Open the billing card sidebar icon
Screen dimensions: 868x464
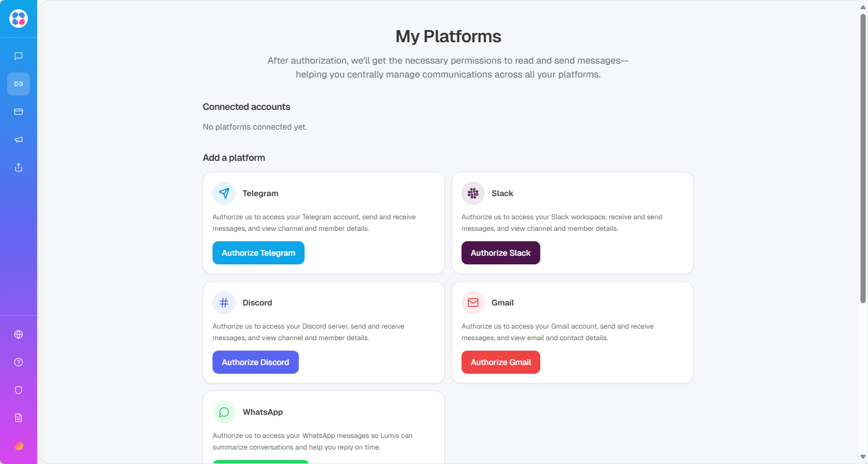pos(19,112)
